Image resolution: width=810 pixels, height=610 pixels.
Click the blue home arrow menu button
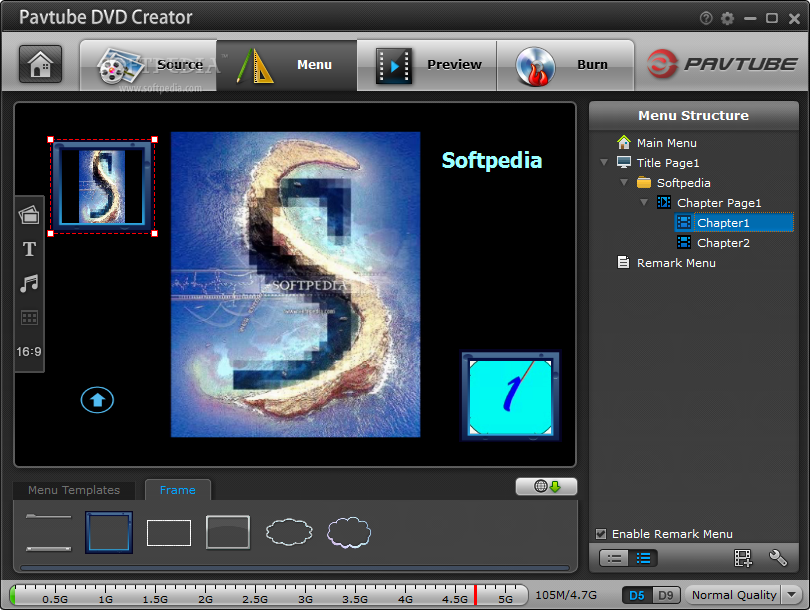point(97,400)
